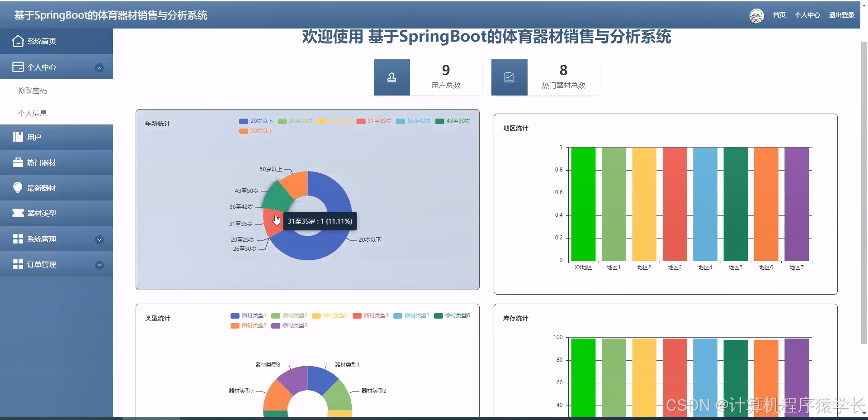Click the 年龄统计 chart title
The height and width of the screenshot is (420, 868).
(x=158, y=124)
